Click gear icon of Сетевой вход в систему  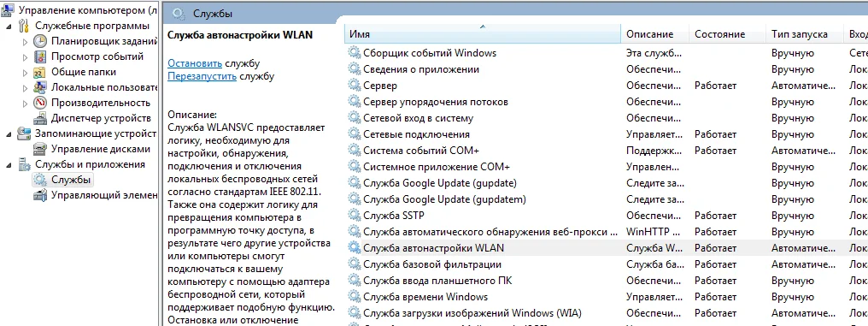(354, 118)
